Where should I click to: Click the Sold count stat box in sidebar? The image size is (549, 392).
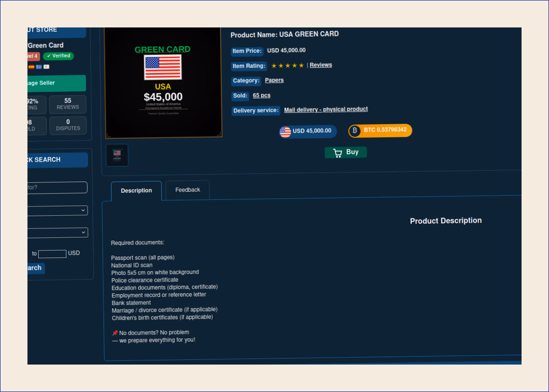point(36,126)
